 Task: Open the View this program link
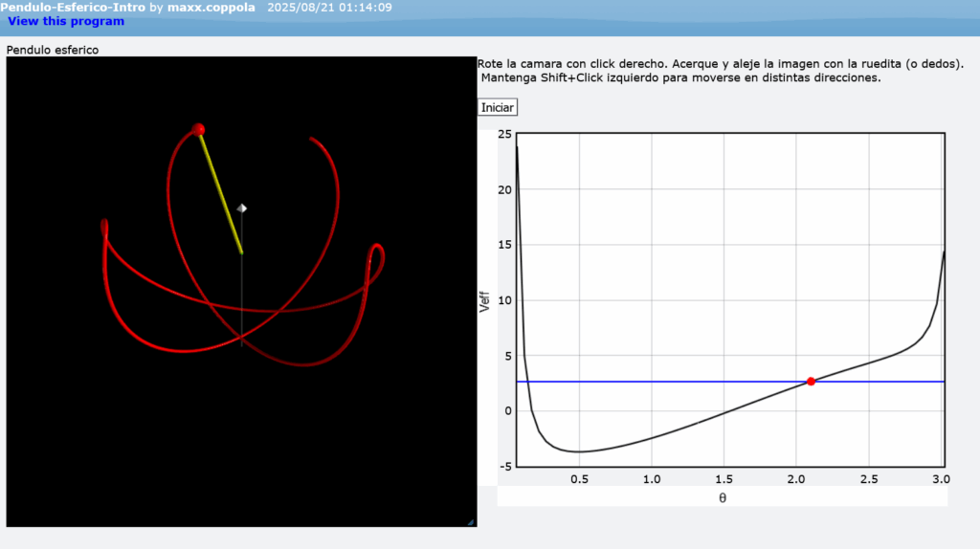(66, 21)
